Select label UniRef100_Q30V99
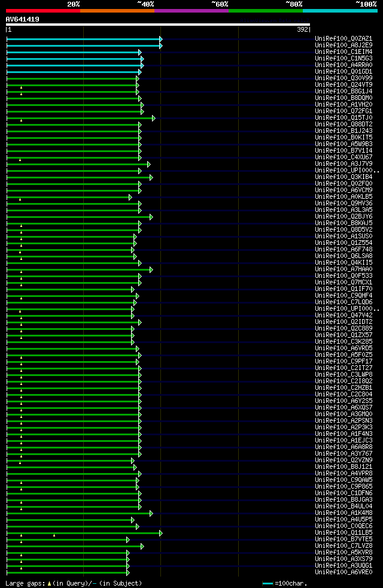383x588 pixels. pos(344,78)
